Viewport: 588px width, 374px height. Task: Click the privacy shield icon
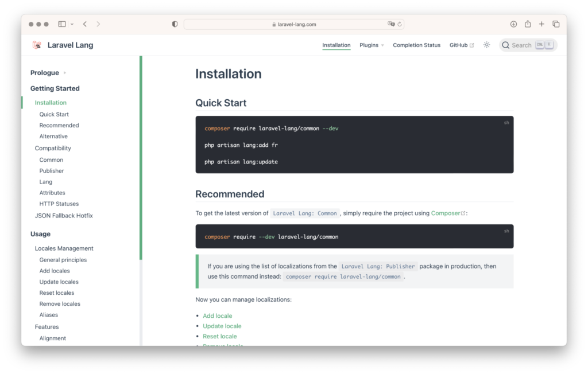pos(175,24)
